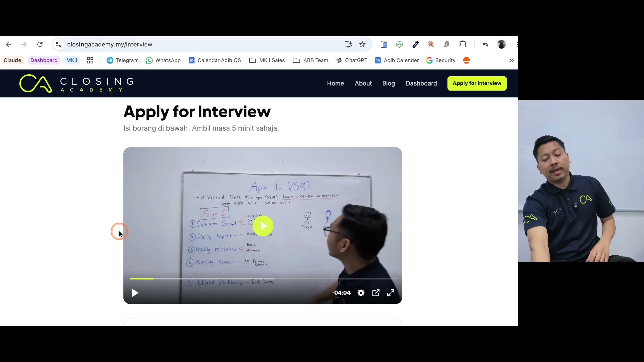Open the Adib Calender bookmark
Image resolution: width=644 pixels, height=362 pixels.
click(x=397, y=60)
